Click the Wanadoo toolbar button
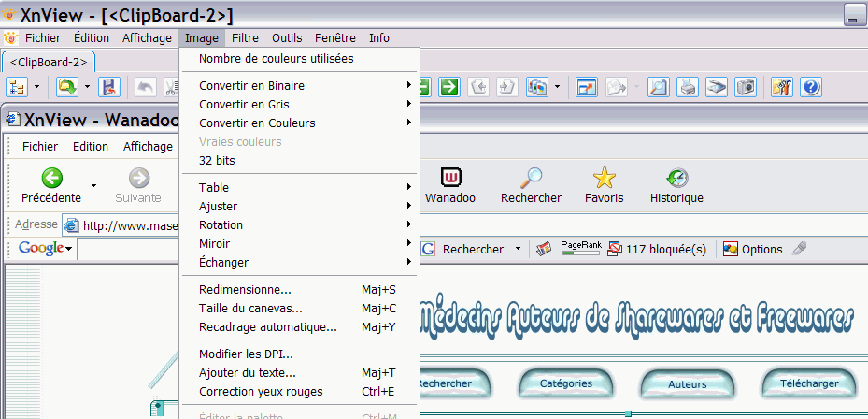Viewport: 868px width, 419px height. tap(450, 186)
